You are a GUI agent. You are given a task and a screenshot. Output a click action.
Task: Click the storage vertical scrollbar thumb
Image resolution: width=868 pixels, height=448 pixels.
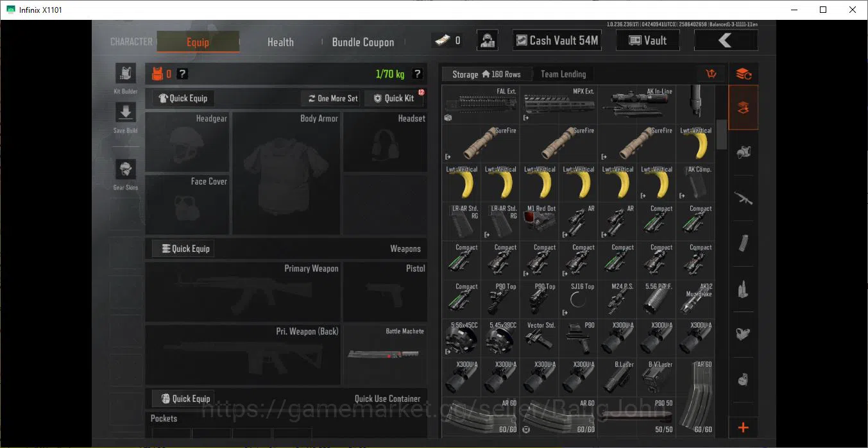(x=722, y=133)
